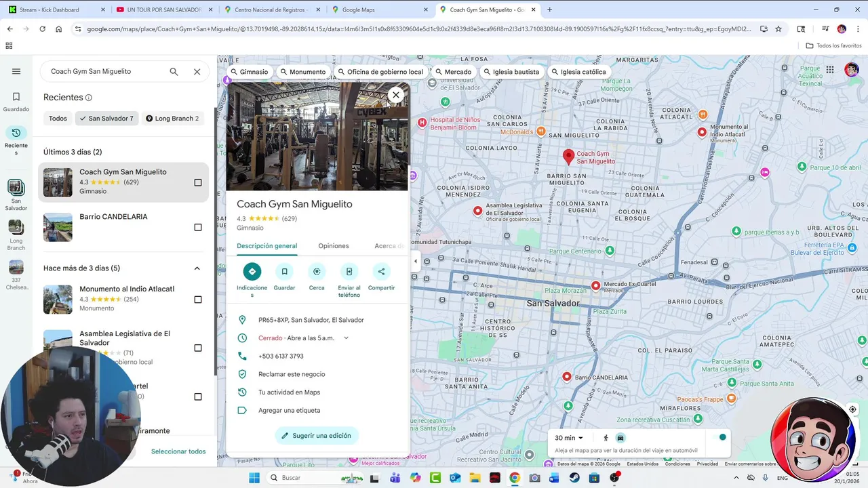Select the Monumento category chip

click(x=303, y=72)
